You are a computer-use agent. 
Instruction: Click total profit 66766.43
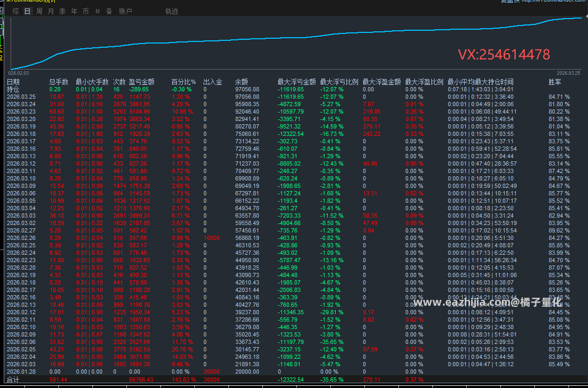[141, 380]
